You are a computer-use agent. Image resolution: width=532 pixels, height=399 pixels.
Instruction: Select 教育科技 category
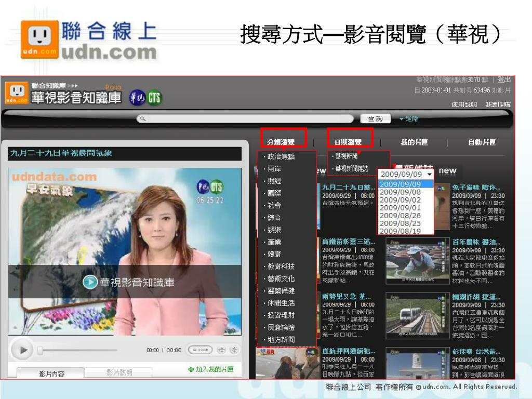tap(281, 267)
